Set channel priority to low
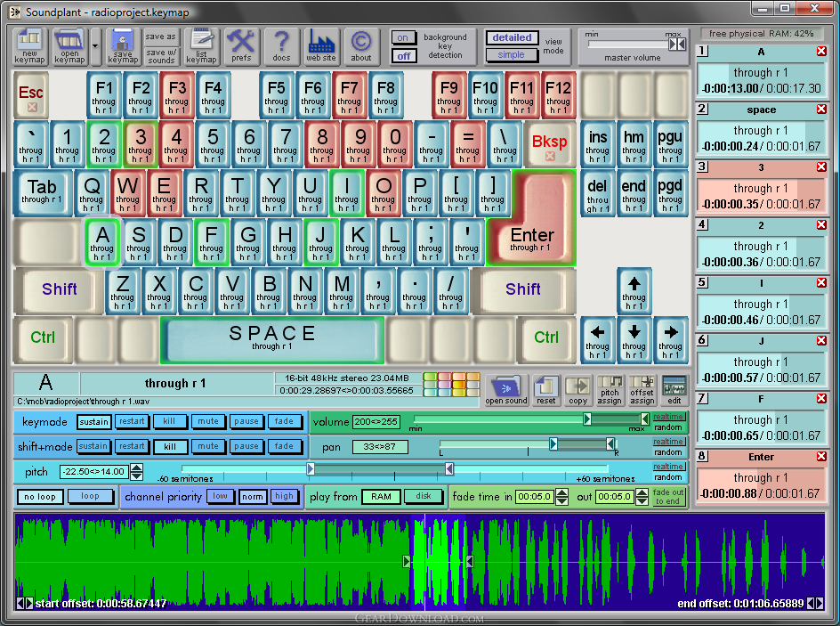The width and height of the screenshot is (840, 626). point(220,496)
